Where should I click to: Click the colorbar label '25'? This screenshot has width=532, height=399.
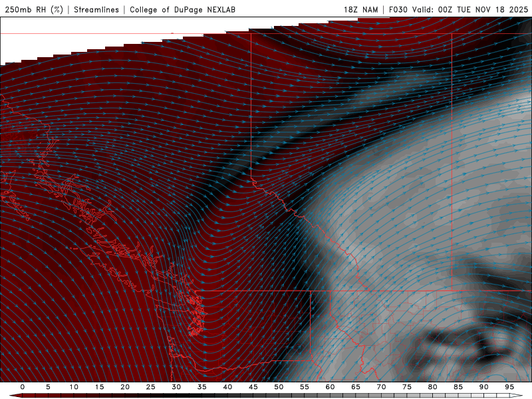[151, 387]
